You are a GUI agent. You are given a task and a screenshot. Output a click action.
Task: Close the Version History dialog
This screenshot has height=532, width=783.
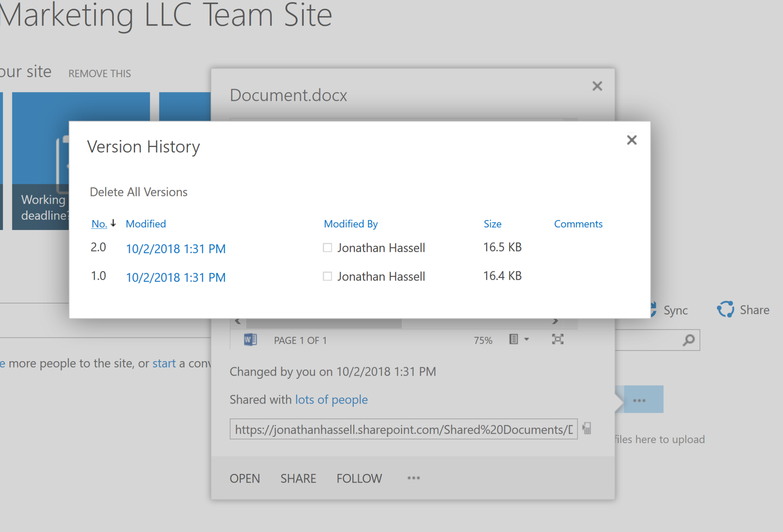pos(632,140)
